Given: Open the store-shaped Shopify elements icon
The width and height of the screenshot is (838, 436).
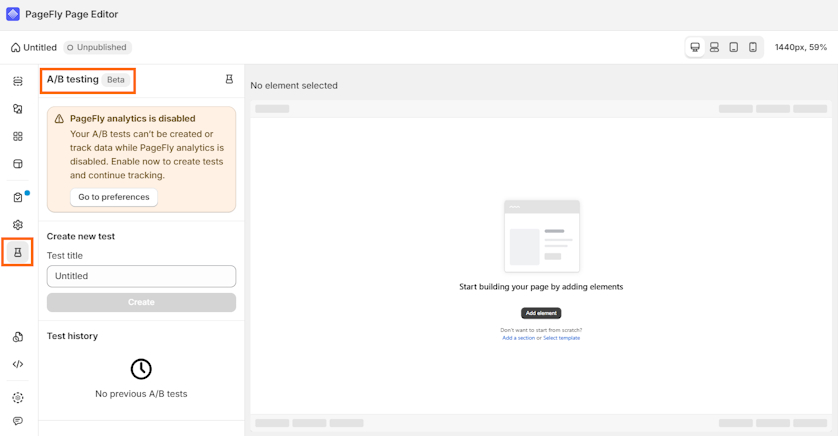Looking at the screenshot, I should click(18, 164).
